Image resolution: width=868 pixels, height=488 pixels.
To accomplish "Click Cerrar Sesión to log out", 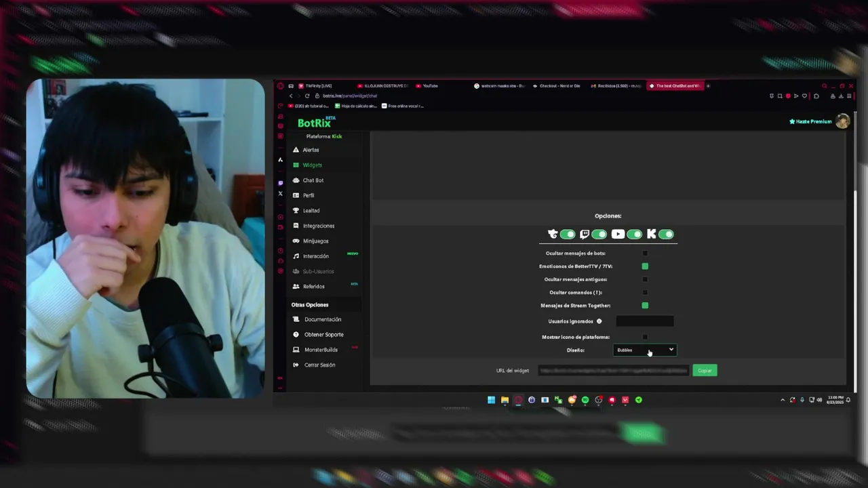I will click(315, 365).
